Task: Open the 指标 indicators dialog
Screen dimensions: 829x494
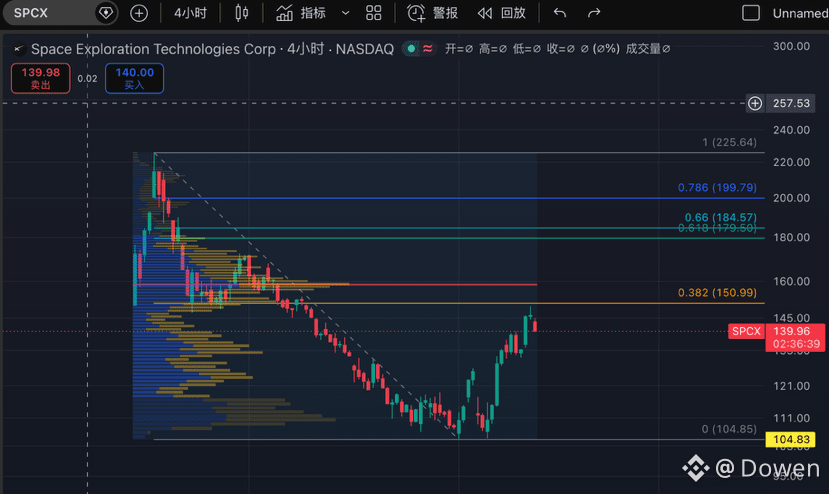Action: tap(301, 13)
